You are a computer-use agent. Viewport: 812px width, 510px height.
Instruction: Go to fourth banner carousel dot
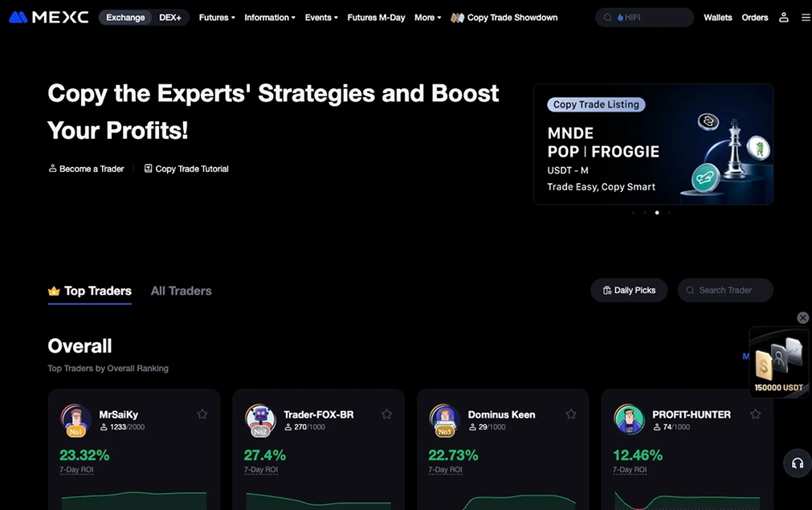coord(669,212)
